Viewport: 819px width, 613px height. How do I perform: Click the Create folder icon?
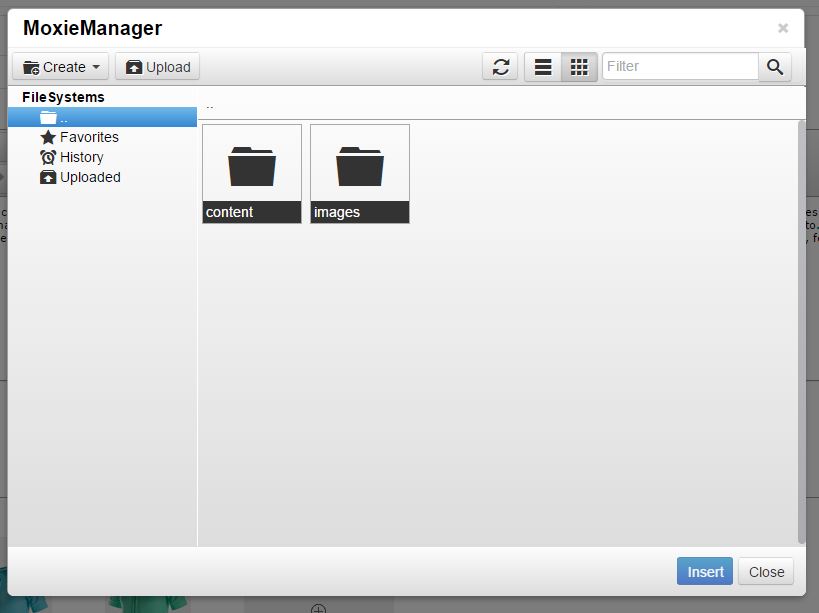pos(31,67)
